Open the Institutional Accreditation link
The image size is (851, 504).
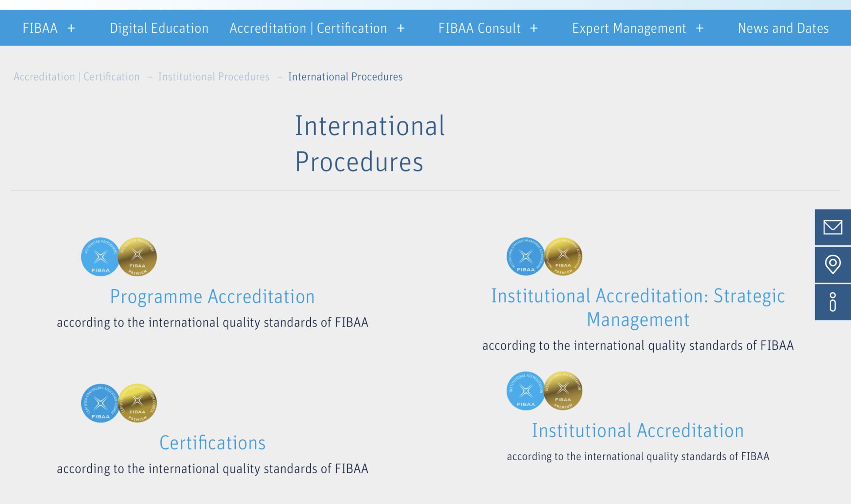638,430
